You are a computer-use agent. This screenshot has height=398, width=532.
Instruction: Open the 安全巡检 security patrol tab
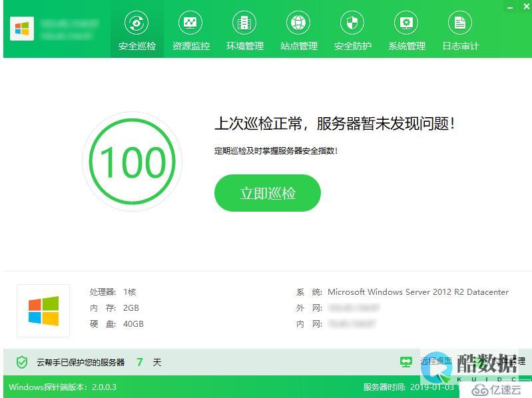pos(137,31)
